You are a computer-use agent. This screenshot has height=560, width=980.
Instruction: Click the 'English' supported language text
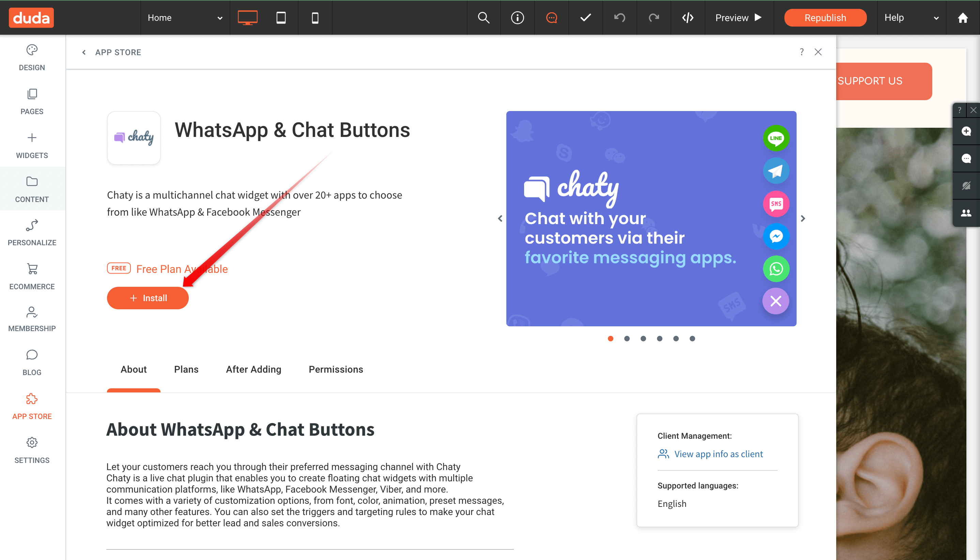click(672, 503)
